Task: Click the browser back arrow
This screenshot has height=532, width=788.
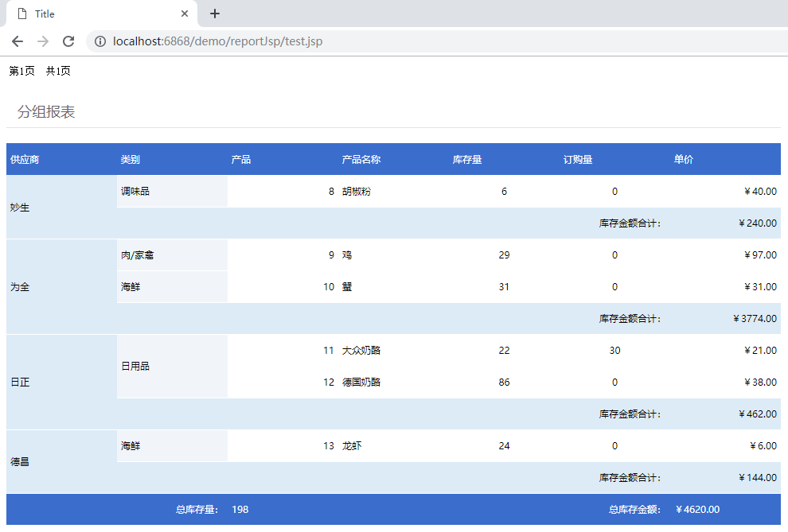Action: (x=18, y=41)
